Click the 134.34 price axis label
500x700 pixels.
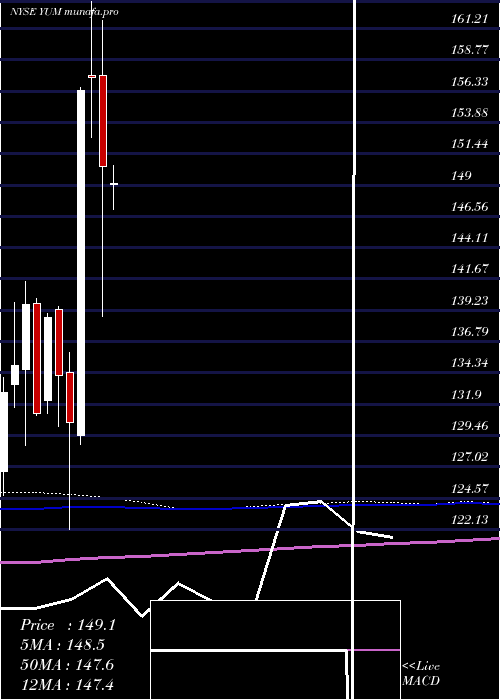point(469,362)
